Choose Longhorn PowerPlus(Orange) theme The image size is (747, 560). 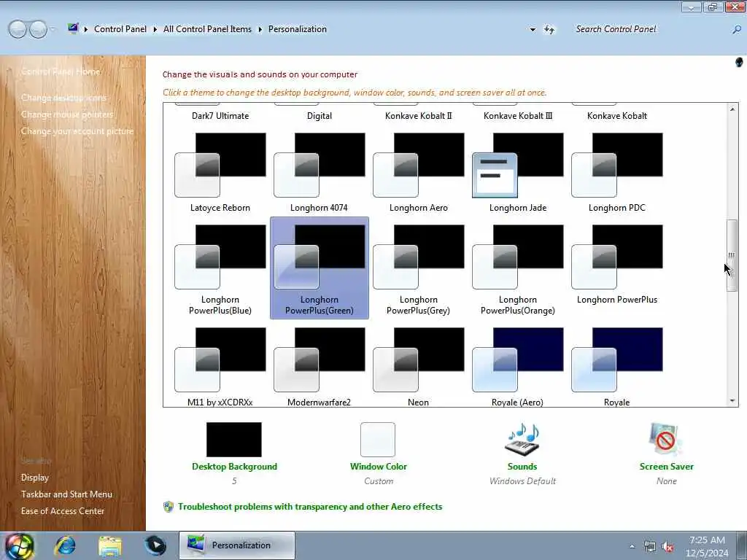point(518,270)
